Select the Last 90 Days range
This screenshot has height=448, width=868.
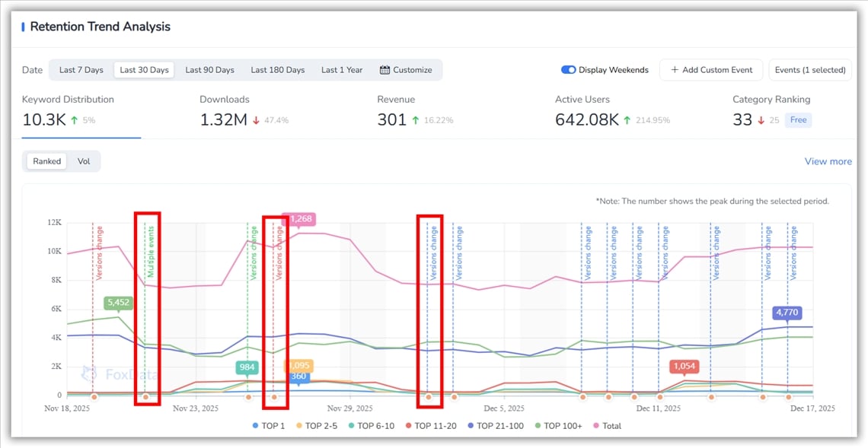point(209,70)
